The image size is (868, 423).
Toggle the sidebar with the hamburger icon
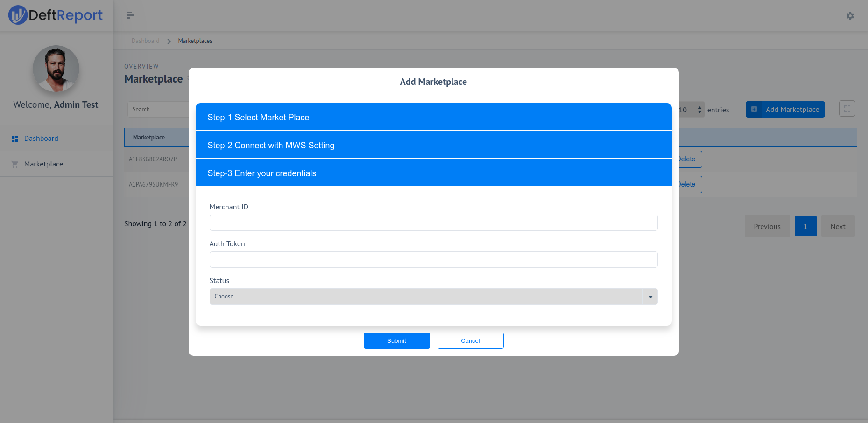pos(130,15)
